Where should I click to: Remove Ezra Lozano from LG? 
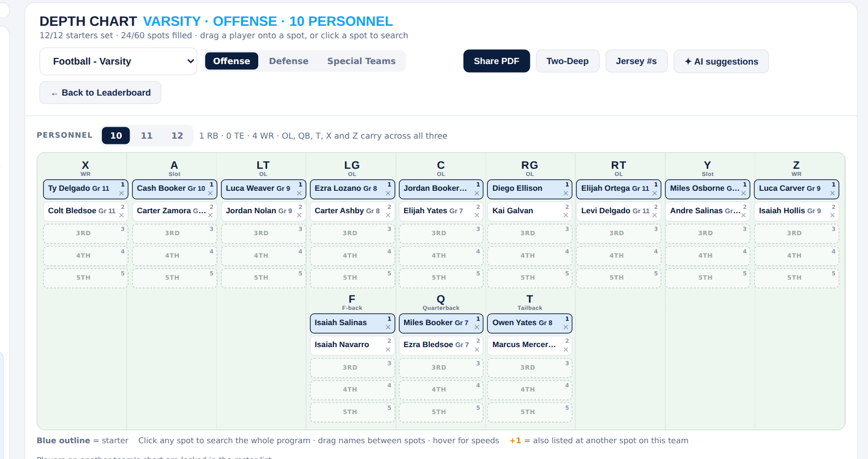pos(388,194)
